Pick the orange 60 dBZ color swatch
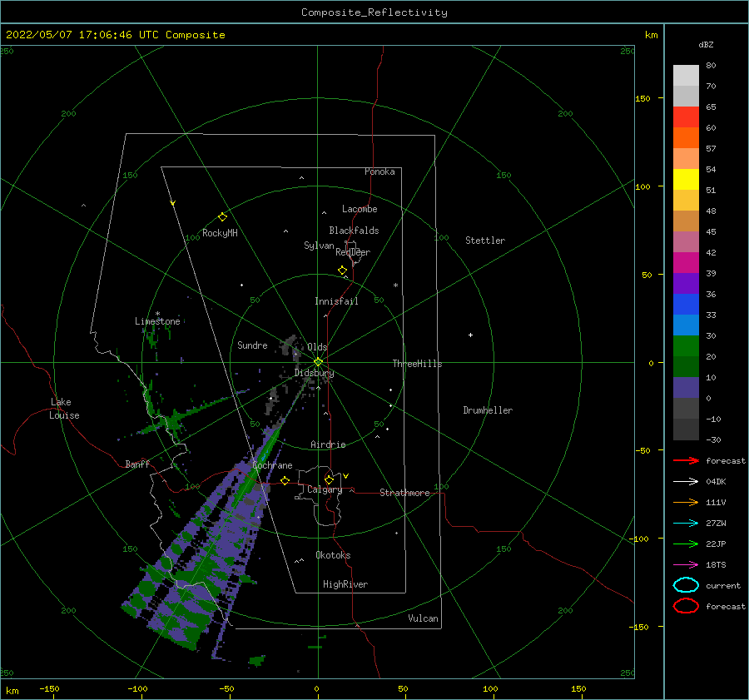The width and height of the screenshot is (749, 700). coord(686,137)
